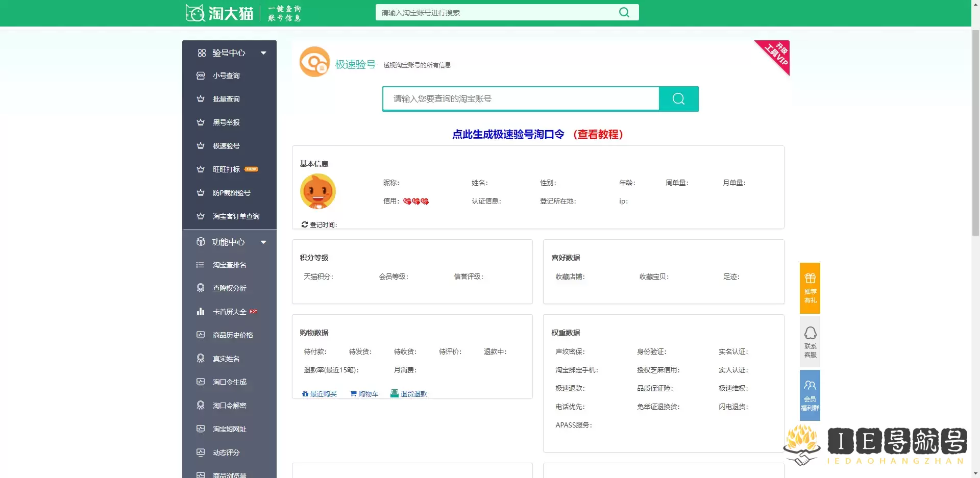Click 点此生成极速验号淘口令 link
980x478 pixels.
click(x=508, y=134)
